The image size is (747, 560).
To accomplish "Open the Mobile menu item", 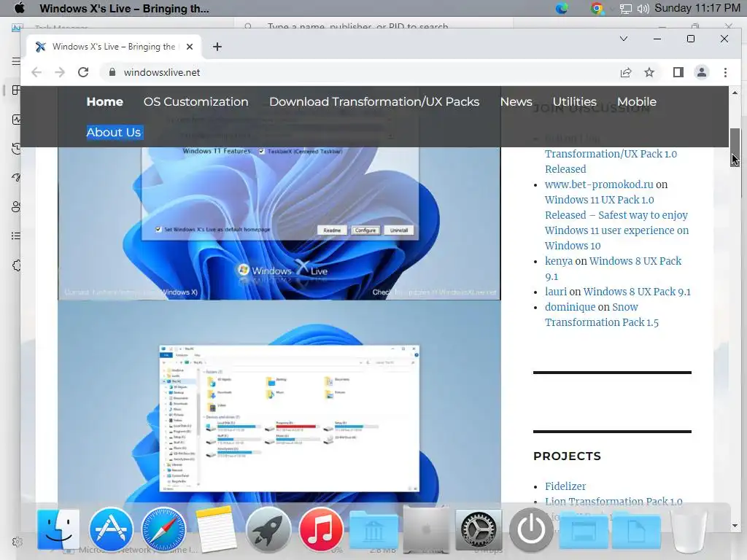I will tap(636, 101).
